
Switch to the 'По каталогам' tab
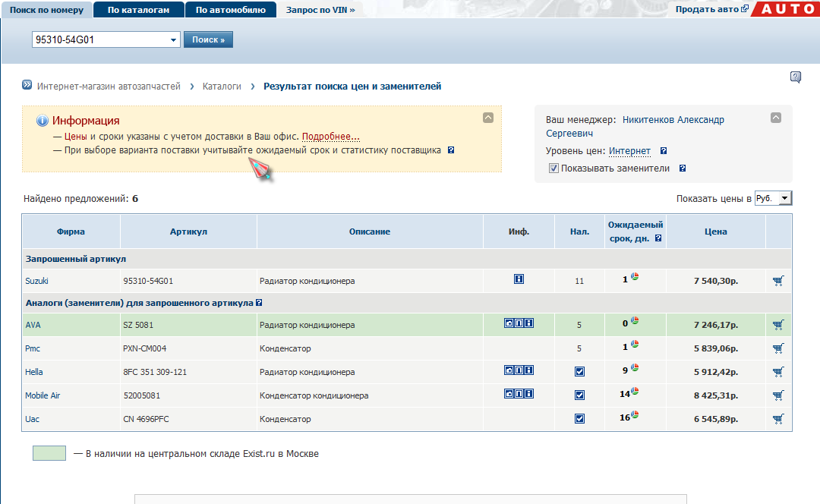[x=138, y=10]
